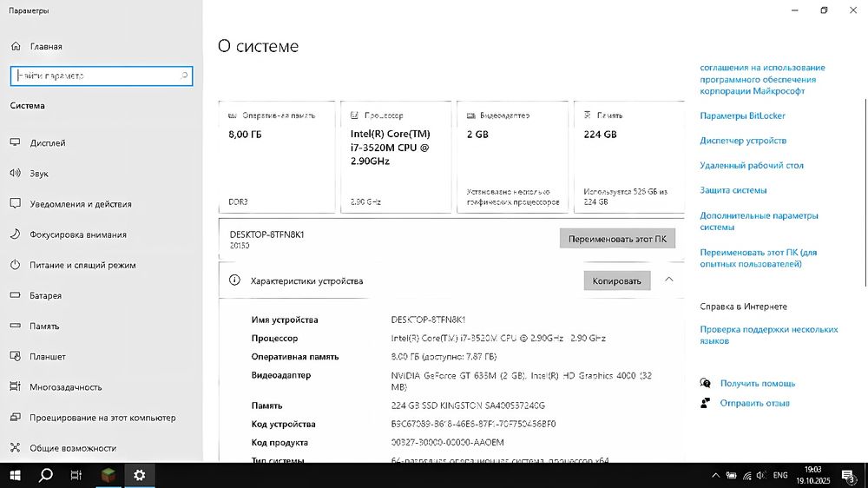The width and height of the screenshot is (868, 488).
Task: Go to Питание и спящий режим
Action: pyautogui.click(x=82, y=265)
